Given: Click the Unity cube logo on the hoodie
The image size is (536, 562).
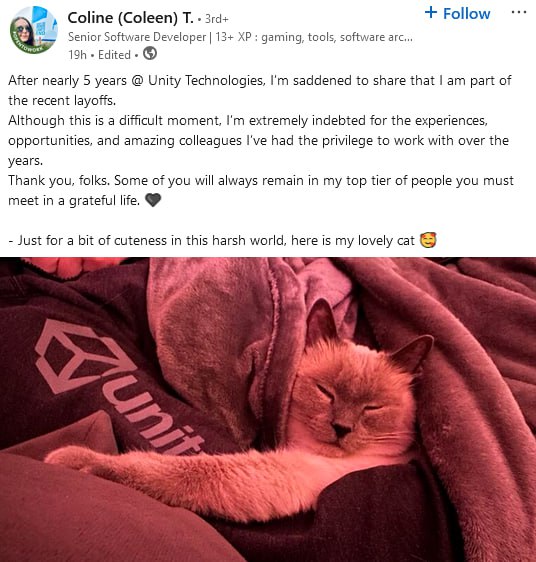Looking at the screenshot, I should click(x=80, y=357).
